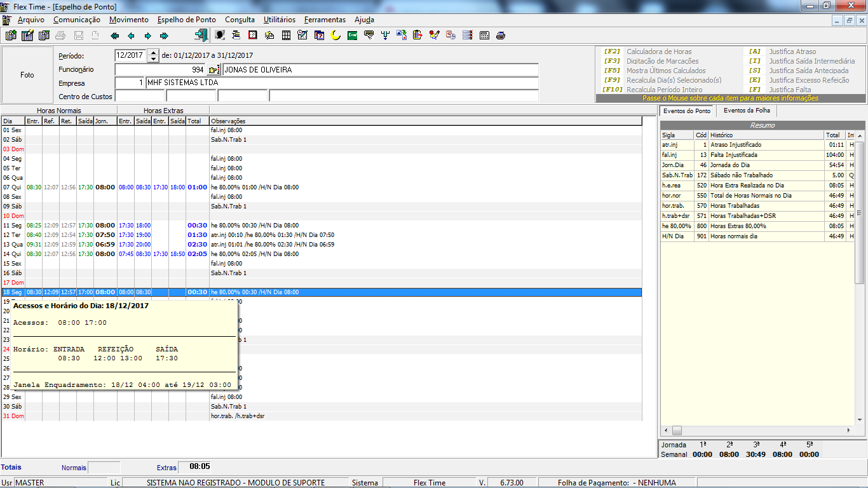Switch to the Eventos da Folha tab
Image resolution: width=868 pixels, height=488 pixels.
(x=747, y=111)
